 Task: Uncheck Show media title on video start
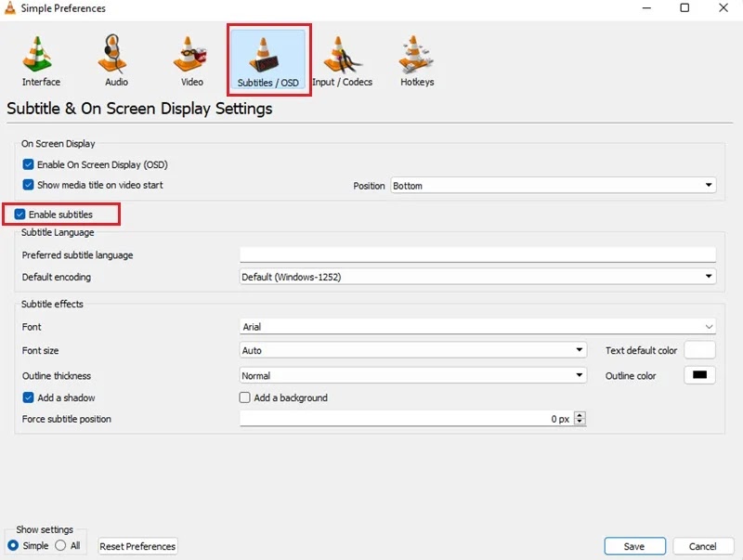28,185
